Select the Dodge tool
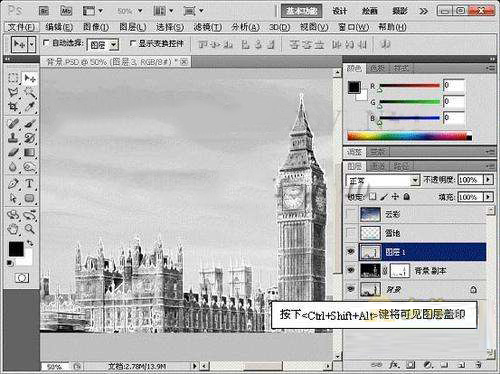The image size is (500, 374). 30,167
